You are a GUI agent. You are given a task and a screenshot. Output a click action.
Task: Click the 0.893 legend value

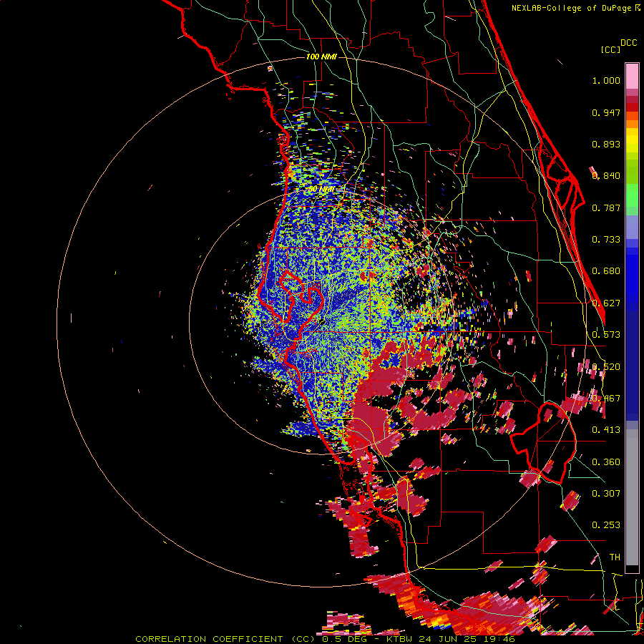pos(606,144)
